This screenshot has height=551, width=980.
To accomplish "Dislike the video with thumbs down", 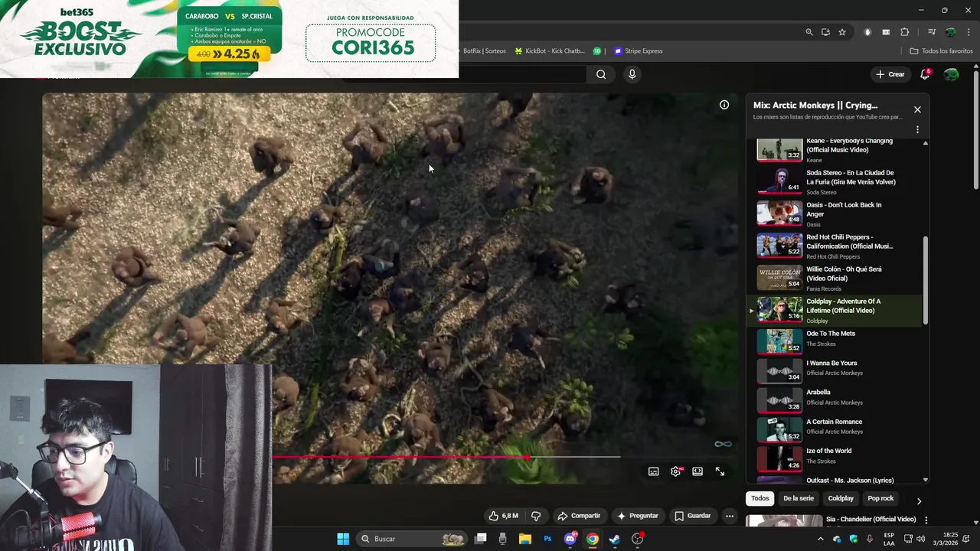I will 536,516.
